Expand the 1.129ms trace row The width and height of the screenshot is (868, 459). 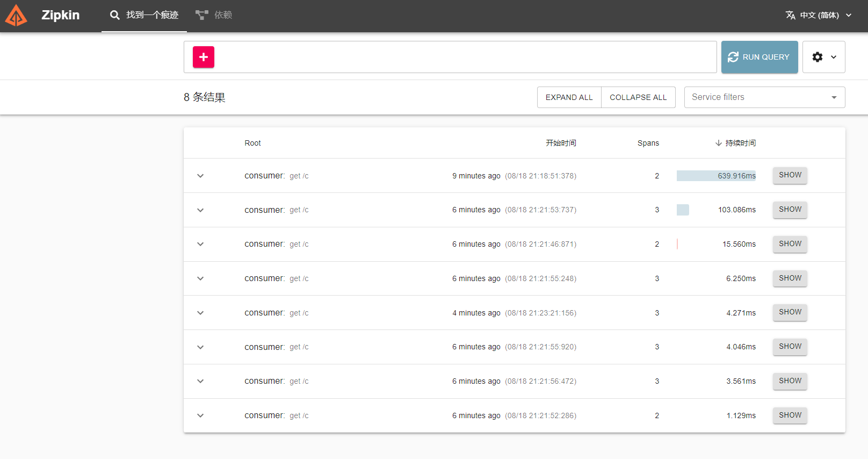click(200, 415)
